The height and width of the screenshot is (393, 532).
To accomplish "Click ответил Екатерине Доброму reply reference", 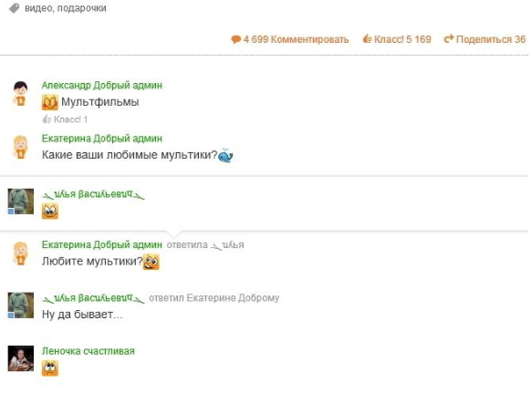I will coord(214,298).
